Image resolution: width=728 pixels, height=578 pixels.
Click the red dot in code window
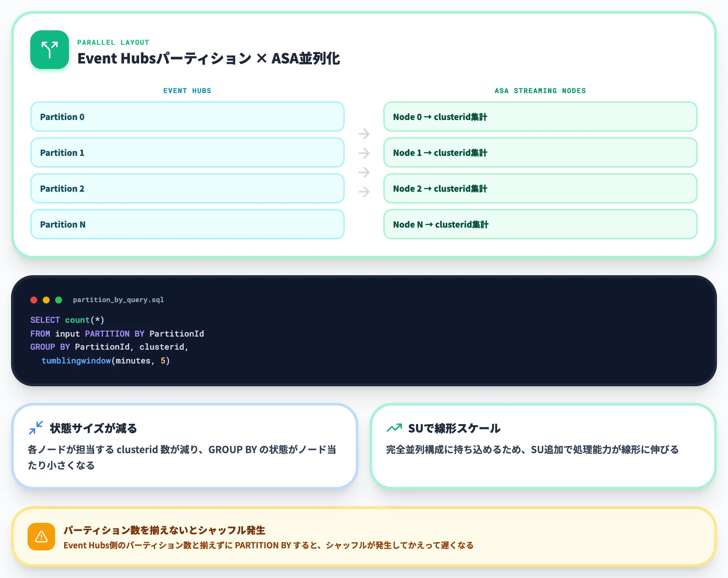click(x=34, y=300)
